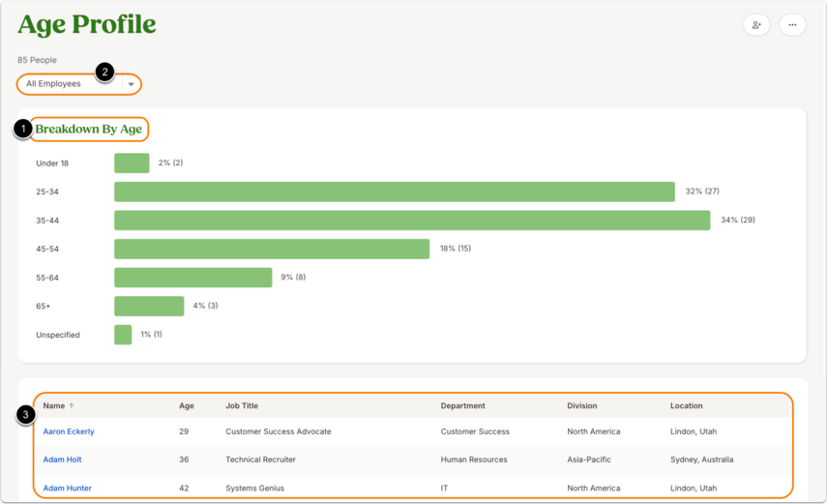Expand the All Employees dropdown arrow

point(131,84)
